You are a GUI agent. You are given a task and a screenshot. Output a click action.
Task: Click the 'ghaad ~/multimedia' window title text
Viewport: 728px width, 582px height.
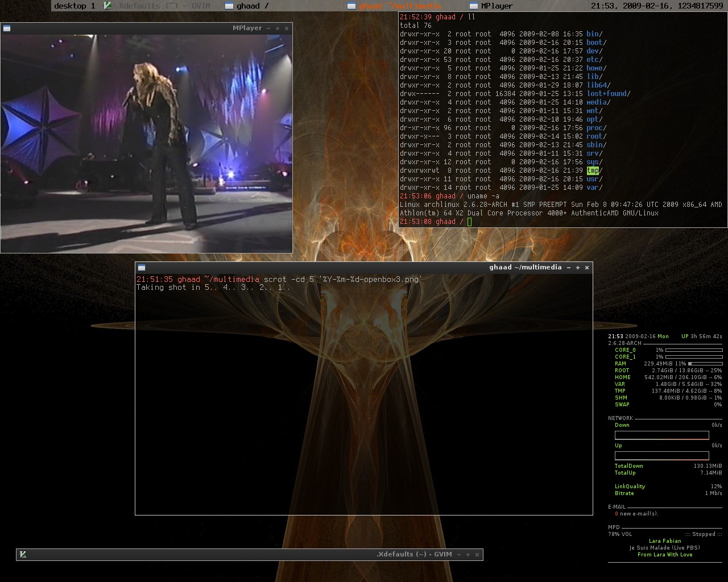[x=526, y=267]
